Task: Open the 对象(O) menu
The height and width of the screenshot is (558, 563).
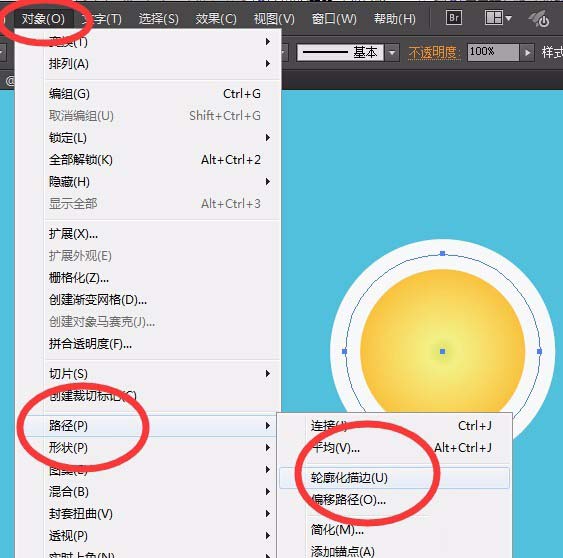Action: [x=43, y=19]
